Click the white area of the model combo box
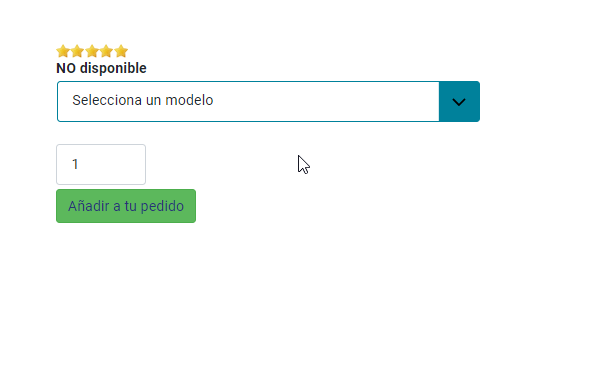The width and height of the screenshot is (609, 380). coord(248,101)
